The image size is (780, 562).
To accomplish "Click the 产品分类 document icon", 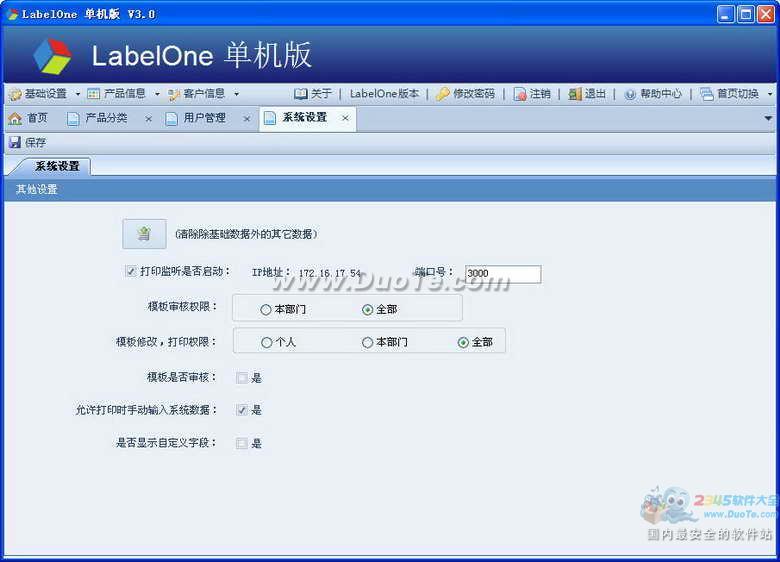I will point(73,119).
